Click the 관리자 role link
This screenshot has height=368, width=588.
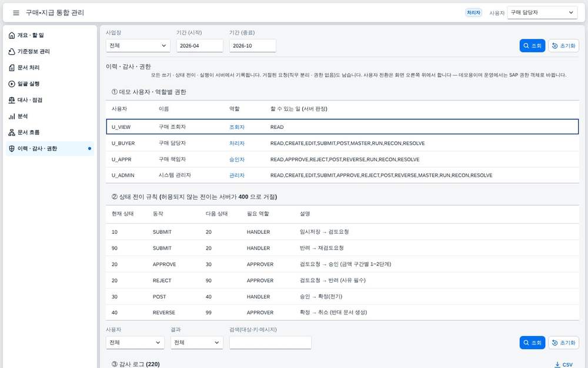pos(236,175)
